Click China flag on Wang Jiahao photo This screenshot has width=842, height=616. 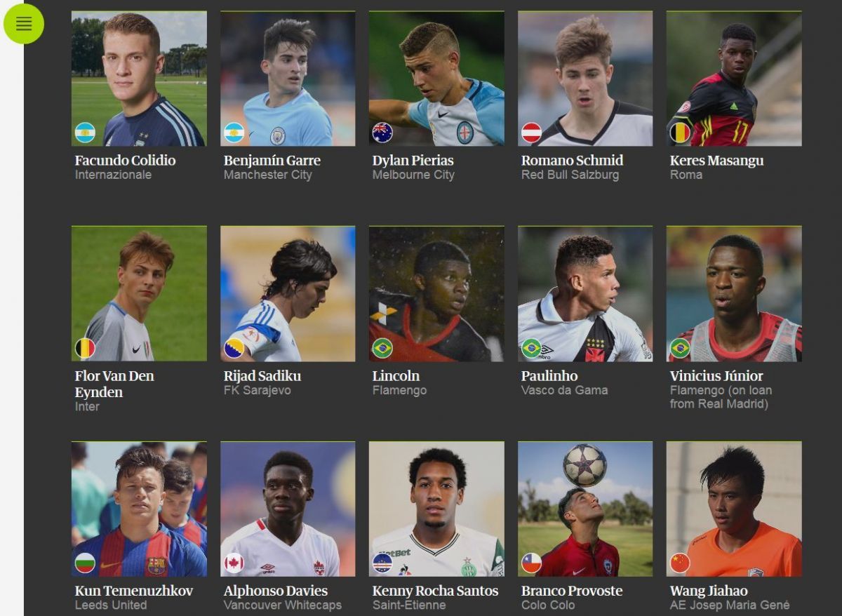tap(680, 563)
